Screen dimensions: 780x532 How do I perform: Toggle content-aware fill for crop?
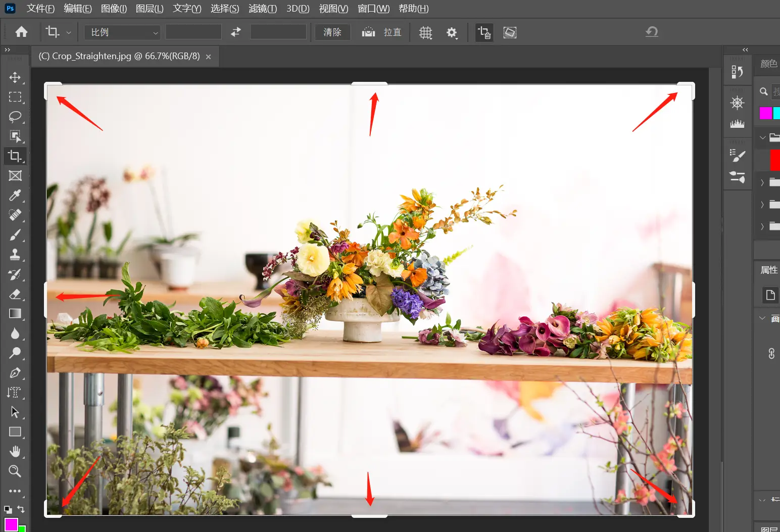(510, 32)
